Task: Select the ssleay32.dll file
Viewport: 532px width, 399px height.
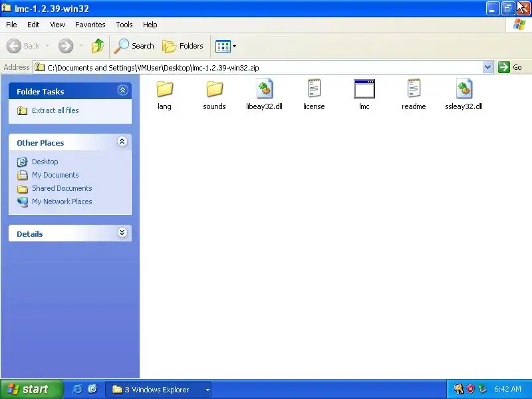Action: click(x=464, y=95)
